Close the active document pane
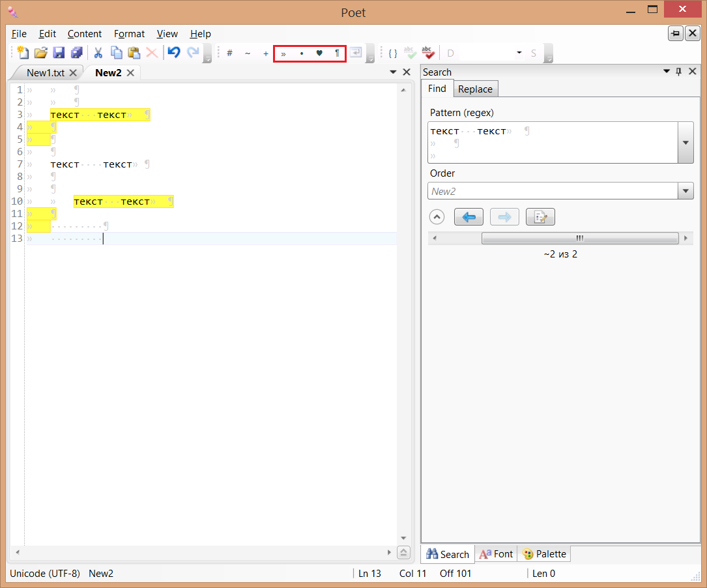This screenshot has height=588, width=707. pos(406,72)
